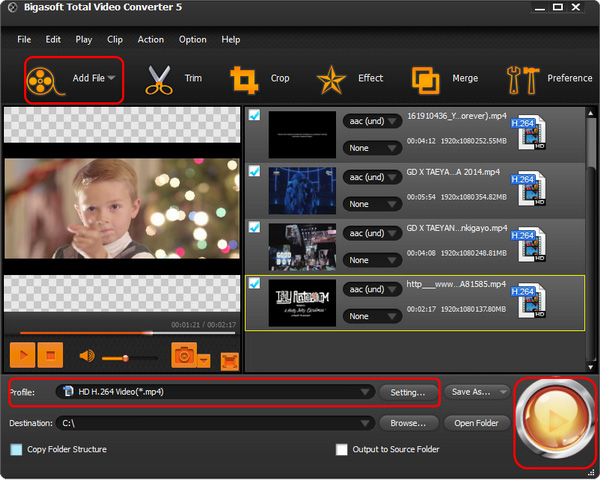This screenshot has width=600, height=480.
Task: Stop the preview playback
Action: click(50, 355)
